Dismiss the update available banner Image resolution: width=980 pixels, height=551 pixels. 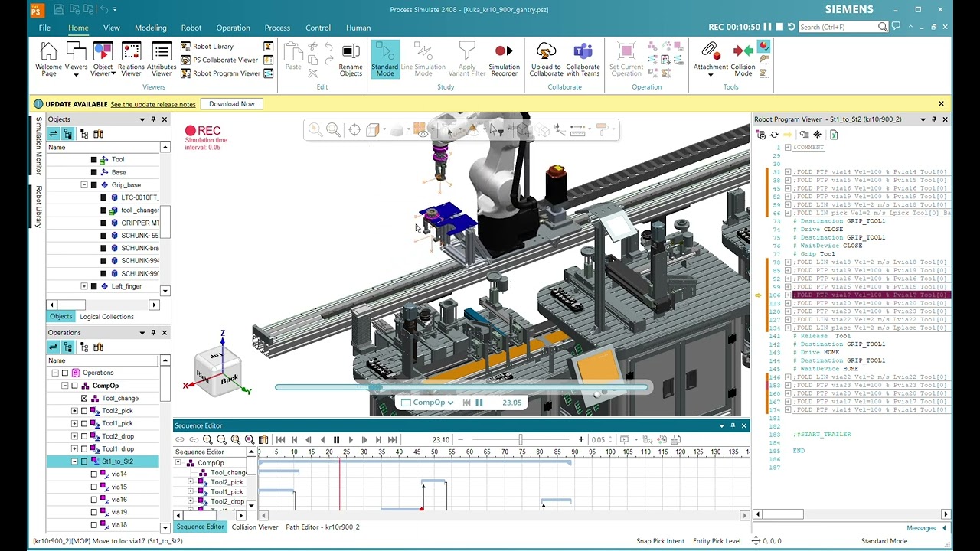click(x=941, y=103)
